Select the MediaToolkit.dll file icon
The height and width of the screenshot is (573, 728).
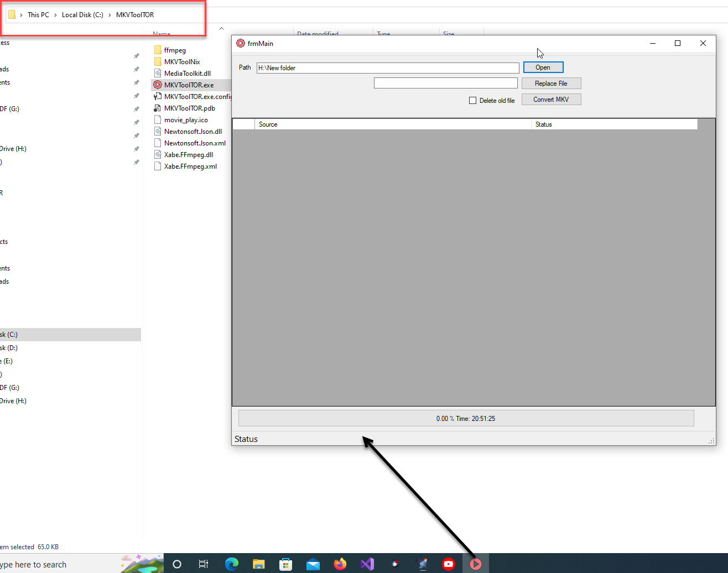pos(158,73)
